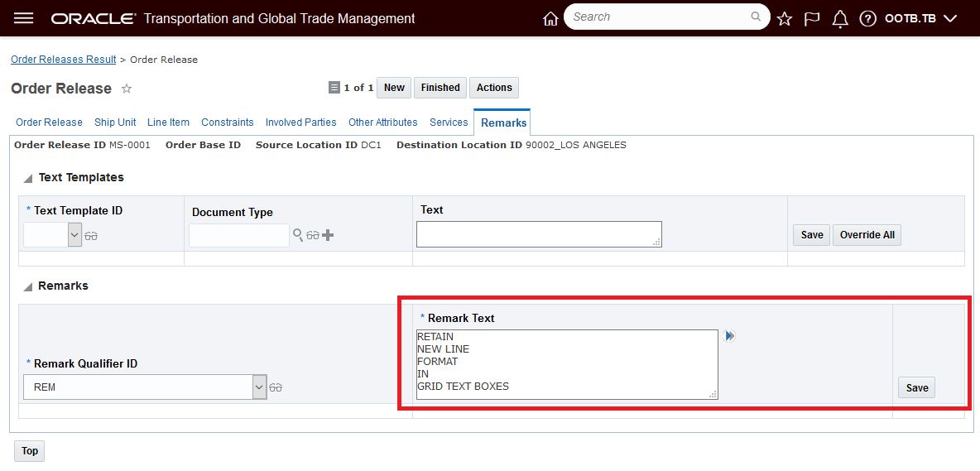Mark Order Release as favorite star

[127, 89]
